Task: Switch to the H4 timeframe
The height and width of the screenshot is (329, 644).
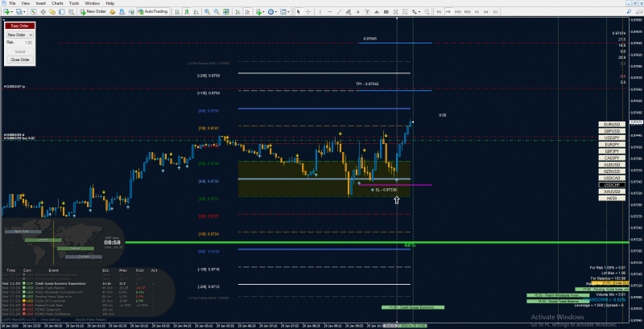Action: 486,12
